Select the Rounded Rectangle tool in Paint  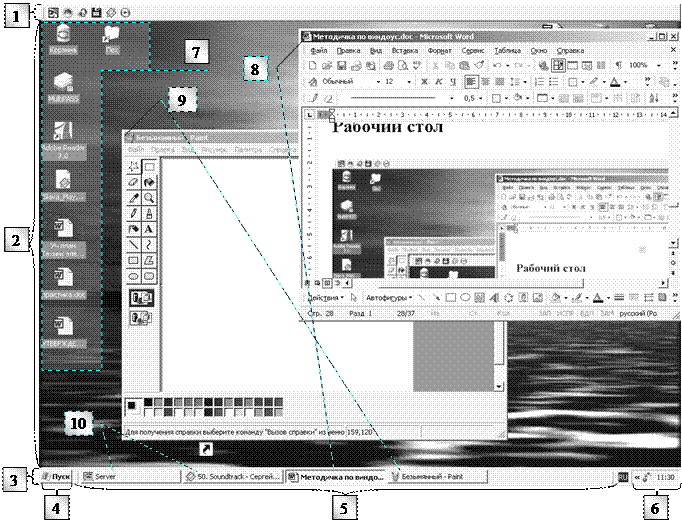(x=149, y=276)
